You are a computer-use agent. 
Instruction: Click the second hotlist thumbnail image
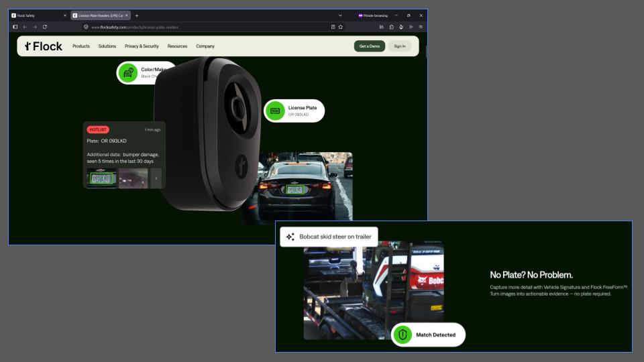[133, 178]
